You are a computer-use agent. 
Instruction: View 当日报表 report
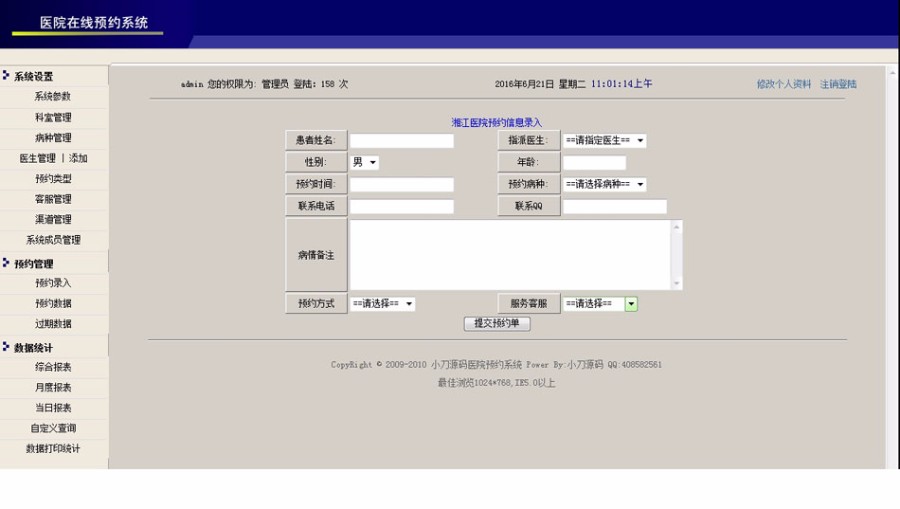coord(53,407)
